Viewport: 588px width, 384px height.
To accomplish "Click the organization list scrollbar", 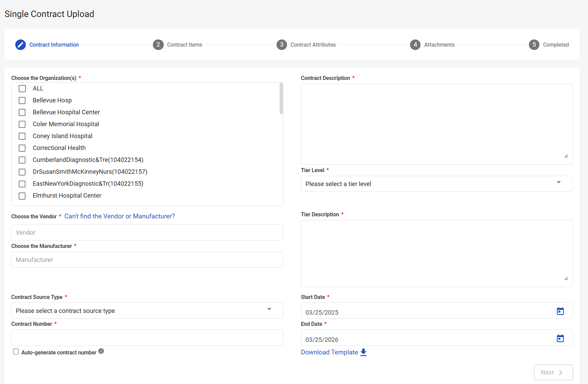I will (281, 99).
